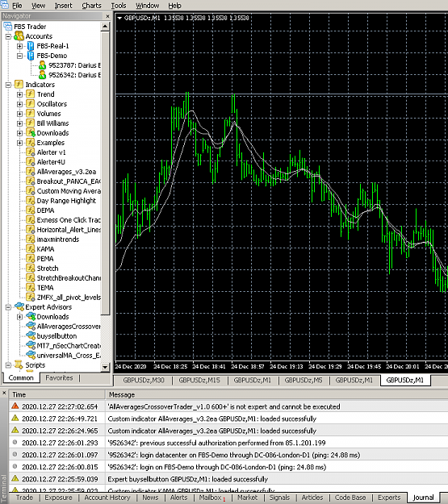Switch to GBPUSDz,M30 chart tab
448x504 pixels.
click(x=144, y=380)
